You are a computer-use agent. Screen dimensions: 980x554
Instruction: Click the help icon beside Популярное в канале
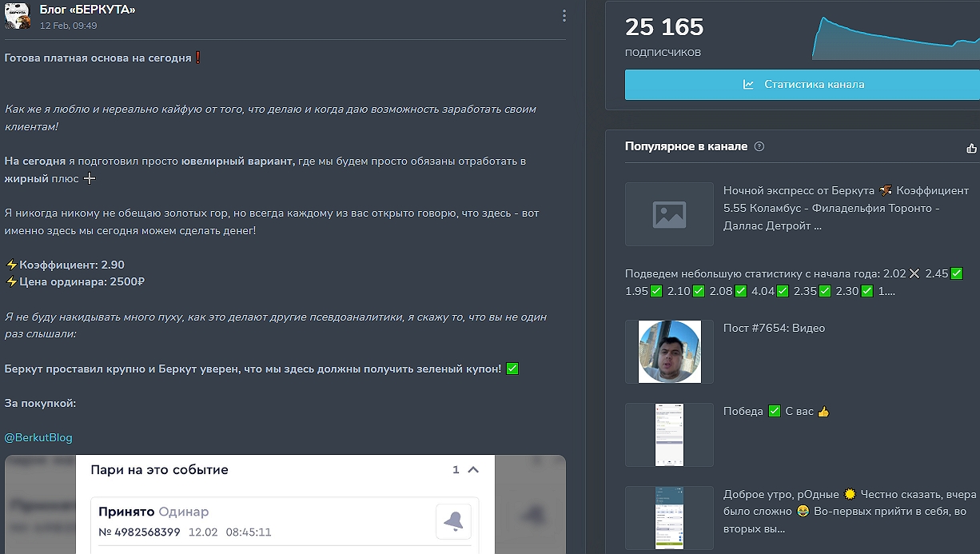[x=759, y=147]
